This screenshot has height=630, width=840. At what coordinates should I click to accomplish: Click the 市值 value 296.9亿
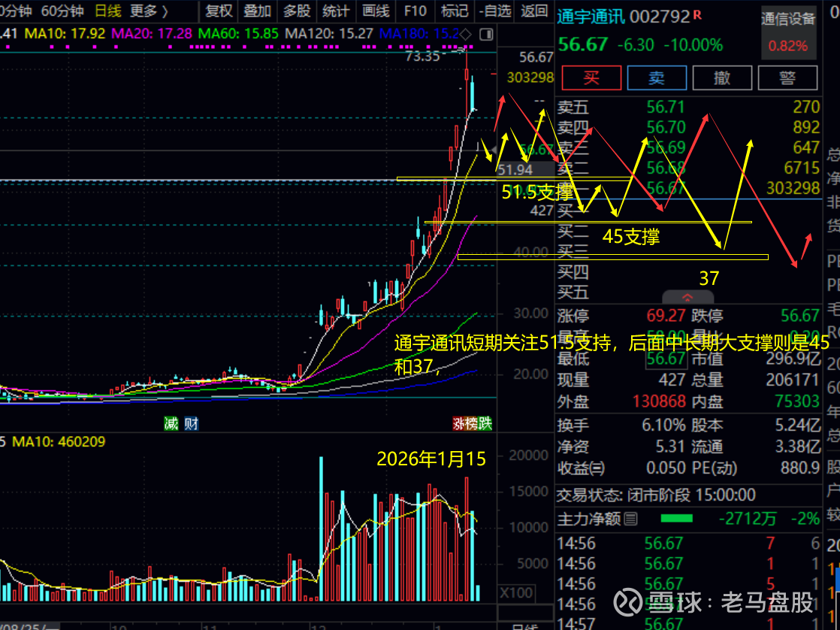pyautogui.click(x=793, y=358)
